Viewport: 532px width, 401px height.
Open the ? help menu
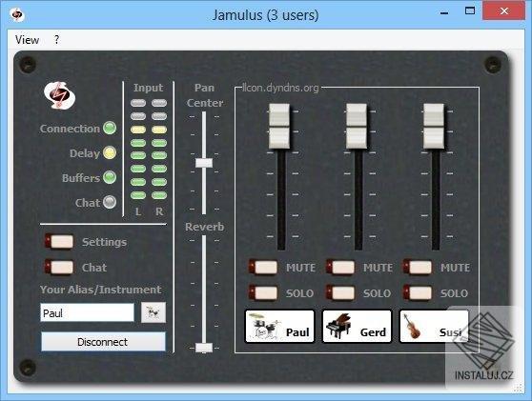coord(56,40)
